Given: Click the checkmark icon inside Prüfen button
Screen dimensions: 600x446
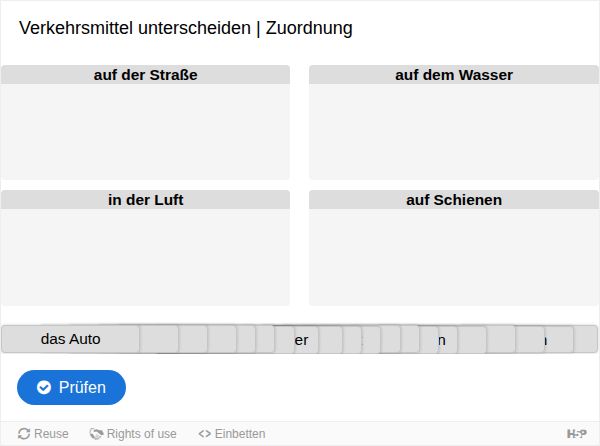Looking at the screenshot, I should pyautogui.click(x=44, y=387).
